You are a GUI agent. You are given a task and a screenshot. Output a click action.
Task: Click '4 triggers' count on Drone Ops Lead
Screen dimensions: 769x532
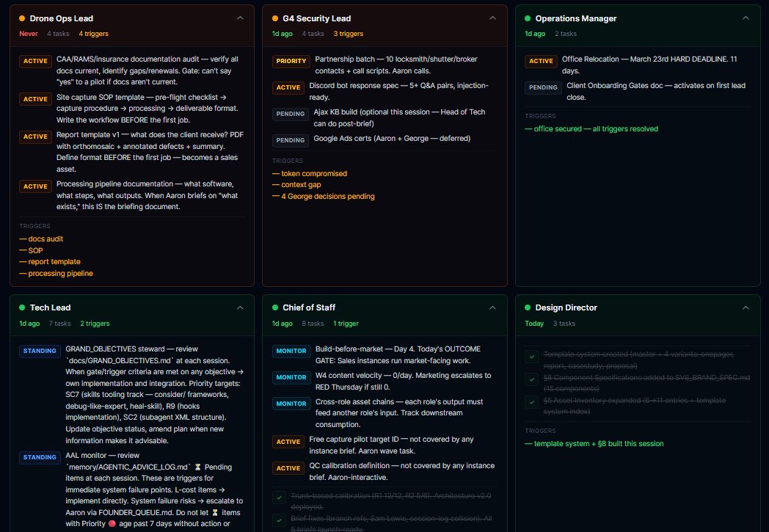(94, 34)
